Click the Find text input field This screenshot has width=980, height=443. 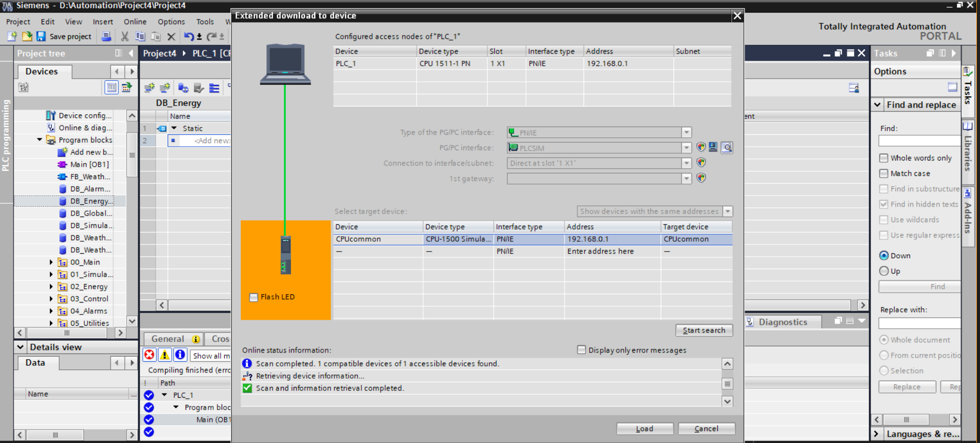[x=919, y=140]
